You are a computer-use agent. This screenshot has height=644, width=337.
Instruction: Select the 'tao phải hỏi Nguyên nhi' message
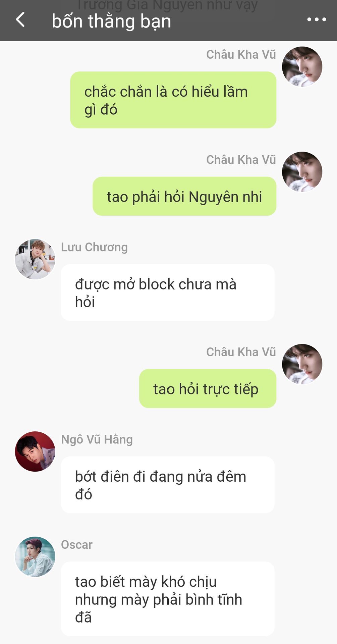coord(184,196)
